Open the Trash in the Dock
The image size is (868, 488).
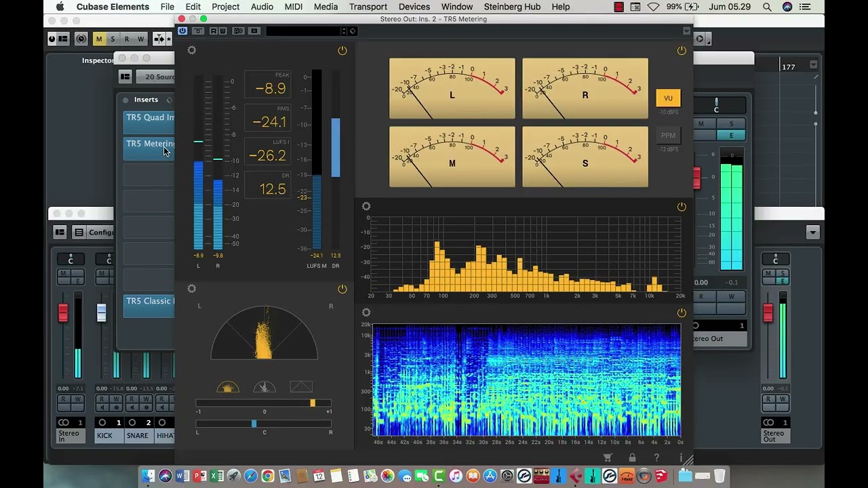pyautogui.click(x=719, y=476)
